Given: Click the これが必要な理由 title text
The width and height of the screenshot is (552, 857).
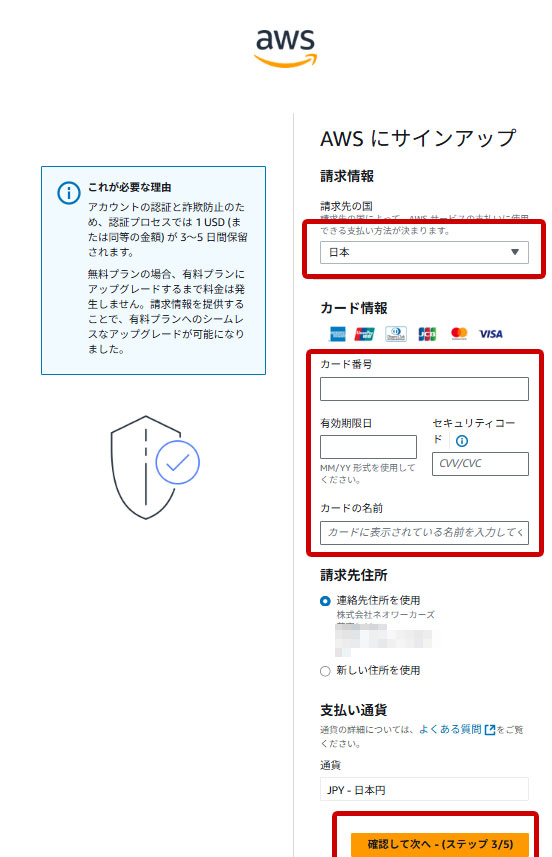Looking at the screenshot, I should click(x=130, y=187).
